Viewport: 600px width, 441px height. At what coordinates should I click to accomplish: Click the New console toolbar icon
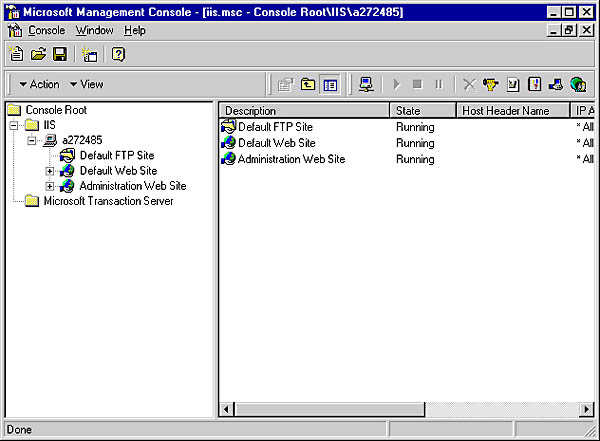click(x=16, y=54)
